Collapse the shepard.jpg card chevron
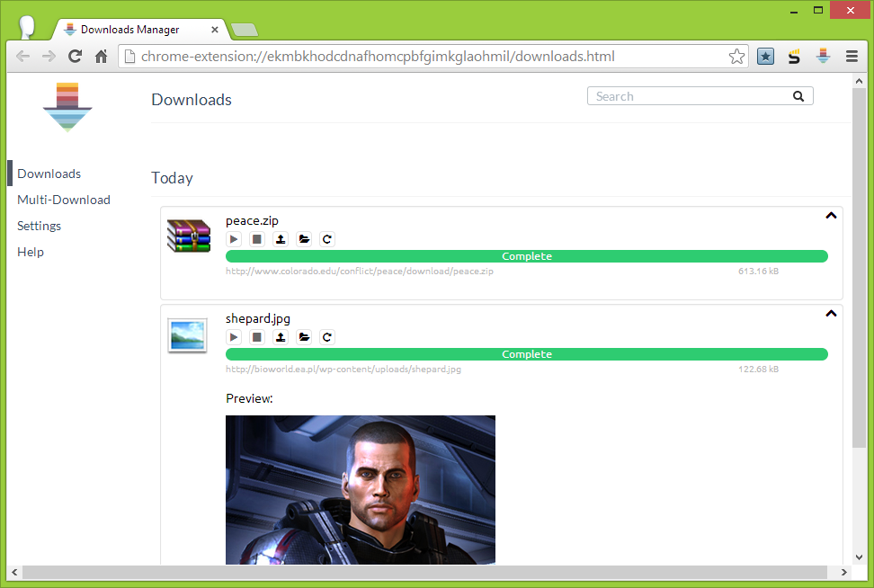 (x=831, y=314)
